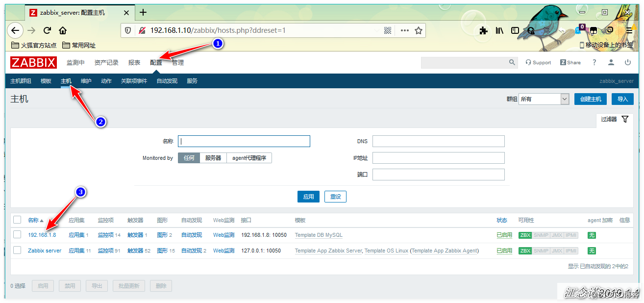This screenshot has height=303, width=644.
Task: Open Zabbix server host link
Action: 45,251
